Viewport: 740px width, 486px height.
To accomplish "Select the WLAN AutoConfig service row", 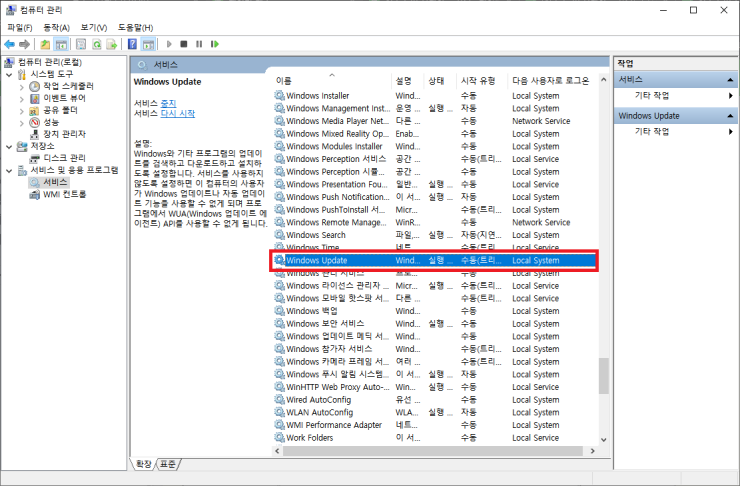I will tap(435, 413).
